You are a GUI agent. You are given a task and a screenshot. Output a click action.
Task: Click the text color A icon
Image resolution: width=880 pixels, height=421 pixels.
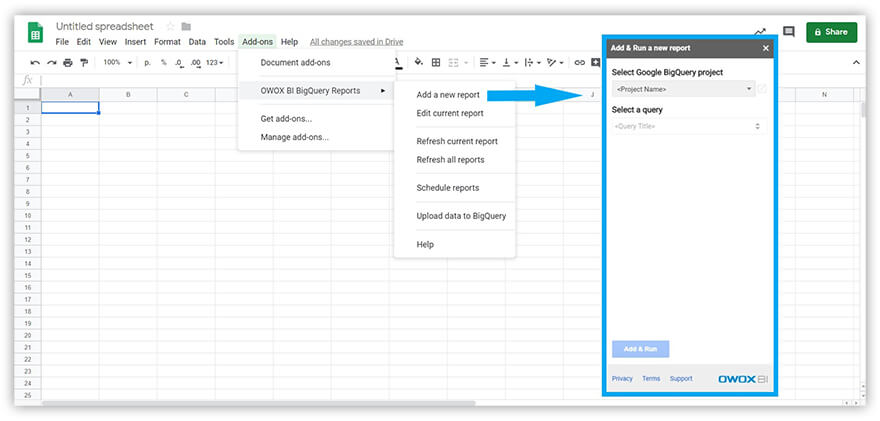(398, 63)
